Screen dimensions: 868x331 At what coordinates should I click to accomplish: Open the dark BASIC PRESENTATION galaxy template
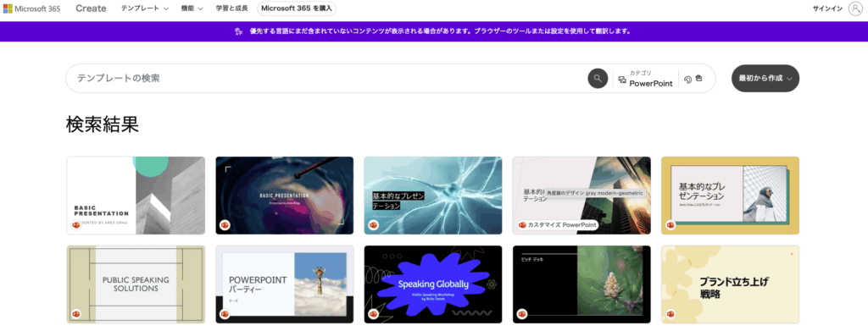coord(285,196)
